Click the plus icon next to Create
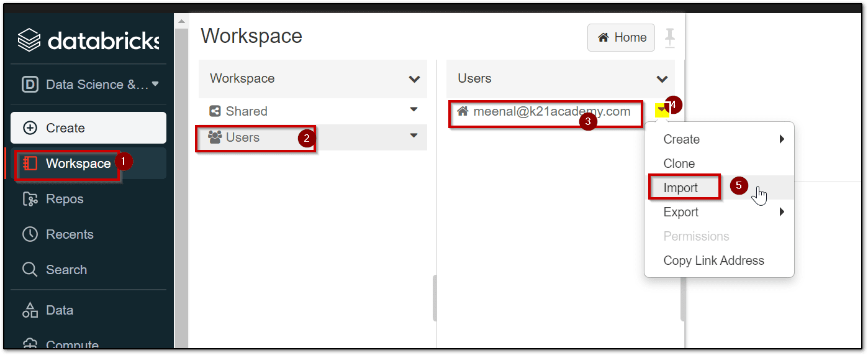The image size is (868, 355). coord(30,128)
